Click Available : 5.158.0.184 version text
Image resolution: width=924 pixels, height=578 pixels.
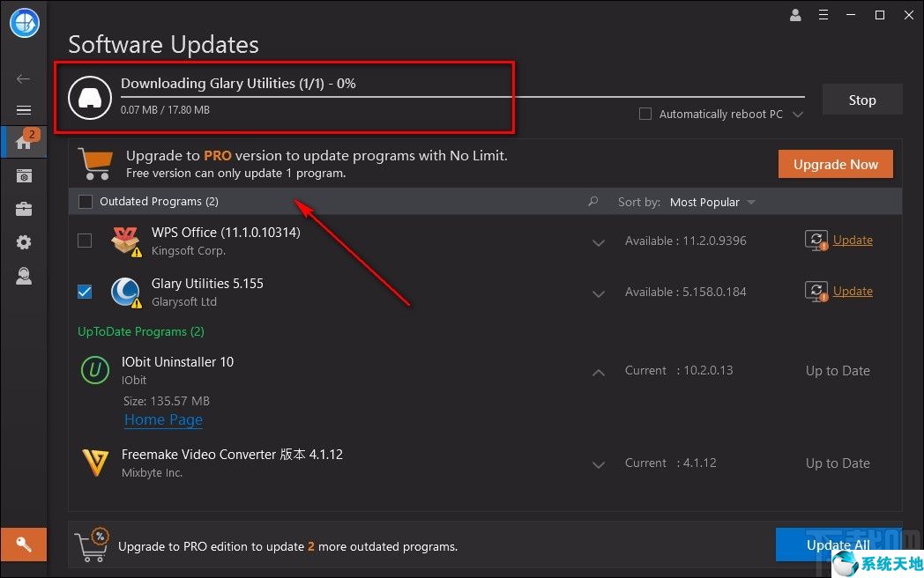(685, 292)
